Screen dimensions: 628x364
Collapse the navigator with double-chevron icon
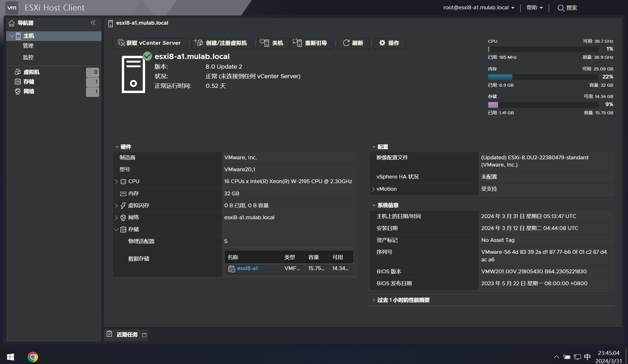[x=93, y=23]
